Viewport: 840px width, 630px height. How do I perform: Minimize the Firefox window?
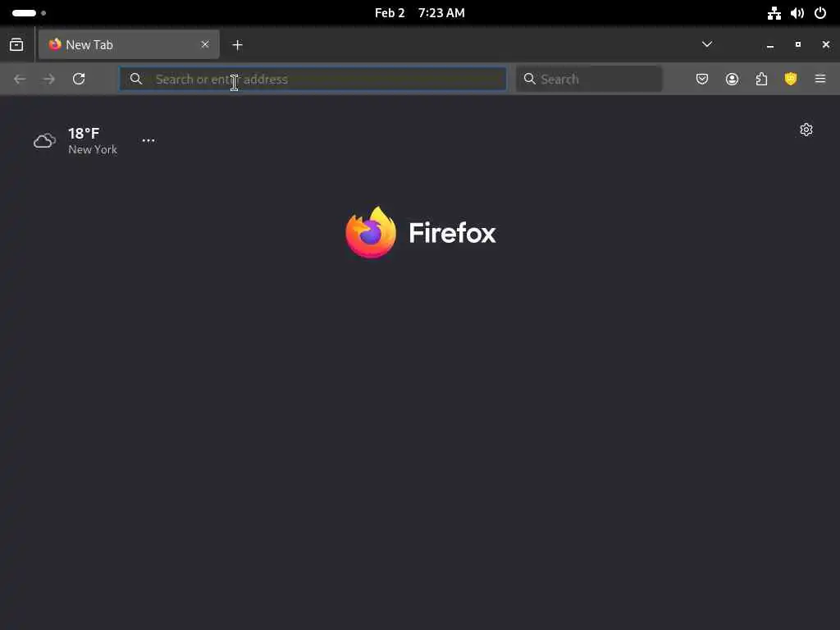point(770,45)
